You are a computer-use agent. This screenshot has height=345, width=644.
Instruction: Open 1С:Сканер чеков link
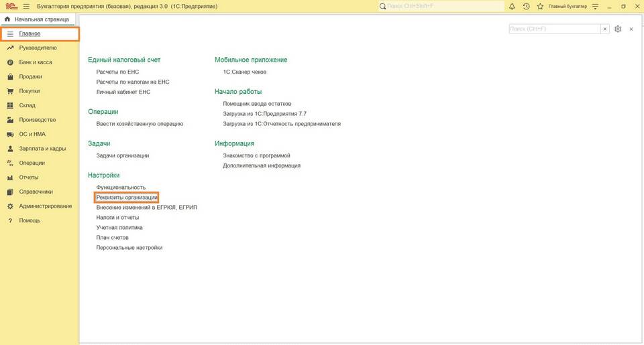[x=245, y=72]
